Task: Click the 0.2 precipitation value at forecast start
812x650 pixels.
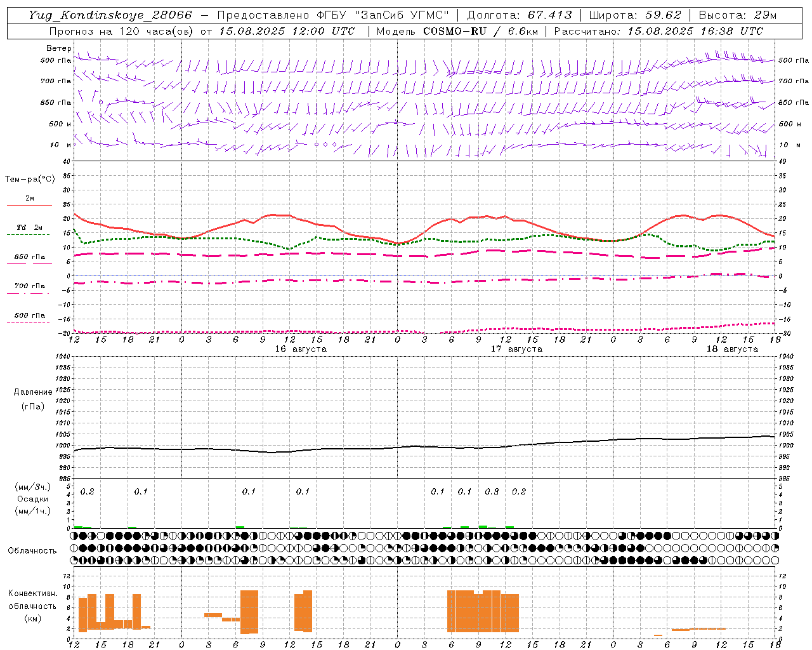Action: click(x=87, y=491)
